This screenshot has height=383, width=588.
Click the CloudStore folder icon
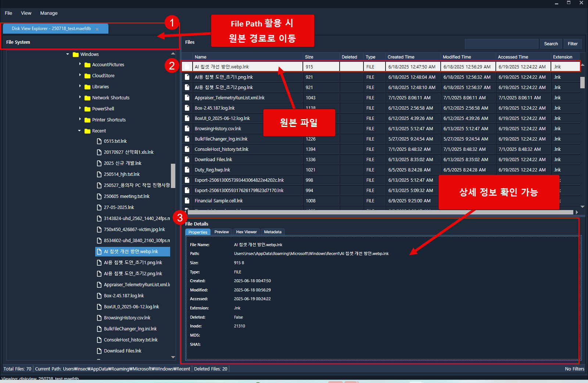pyautogui.click(x=87, y=76)
